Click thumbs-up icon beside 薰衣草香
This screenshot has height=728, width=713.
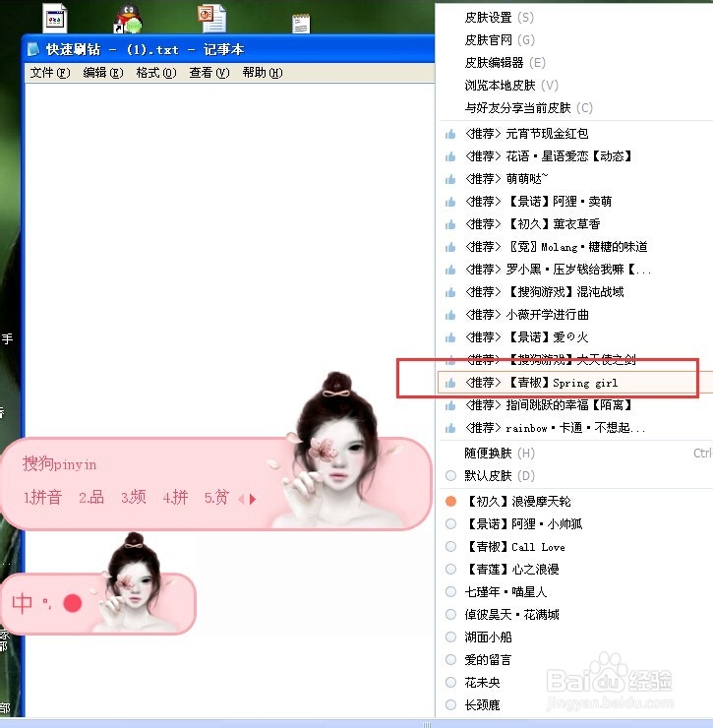point(450,224)
